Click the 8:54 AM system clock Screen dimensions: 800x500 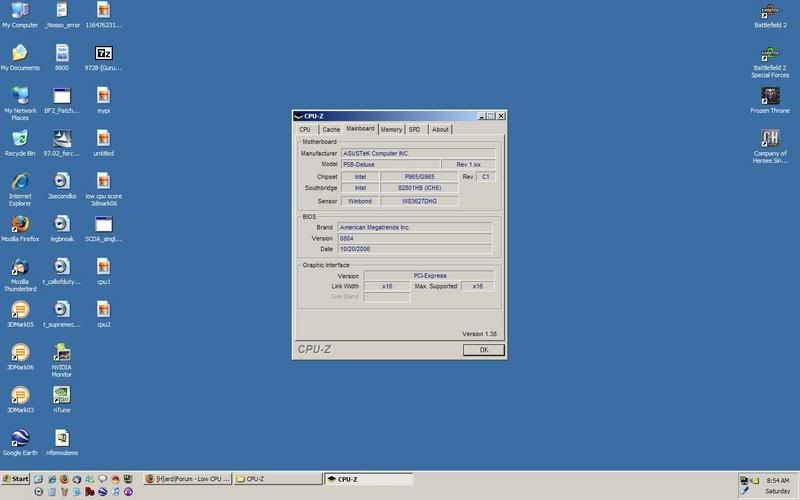[x=778, y=481]
